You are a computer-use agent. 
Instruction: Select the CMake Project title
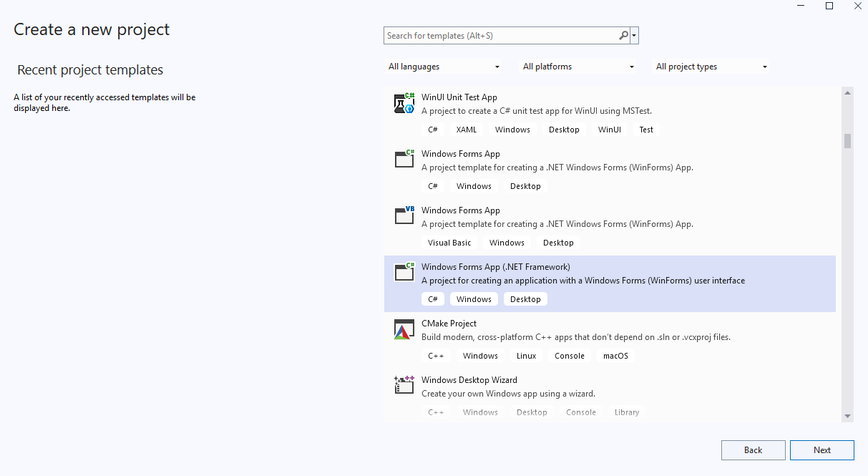tap(449, 324)
